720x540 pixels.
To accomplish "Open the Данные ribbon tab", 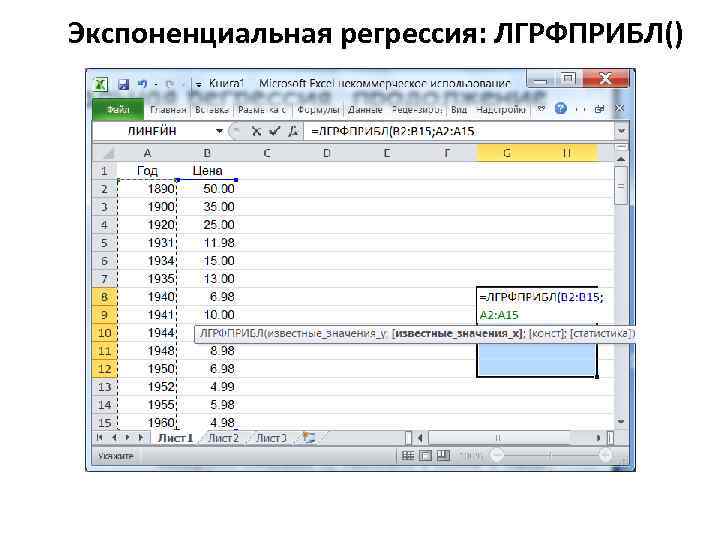I will click(x=365, y=110).
